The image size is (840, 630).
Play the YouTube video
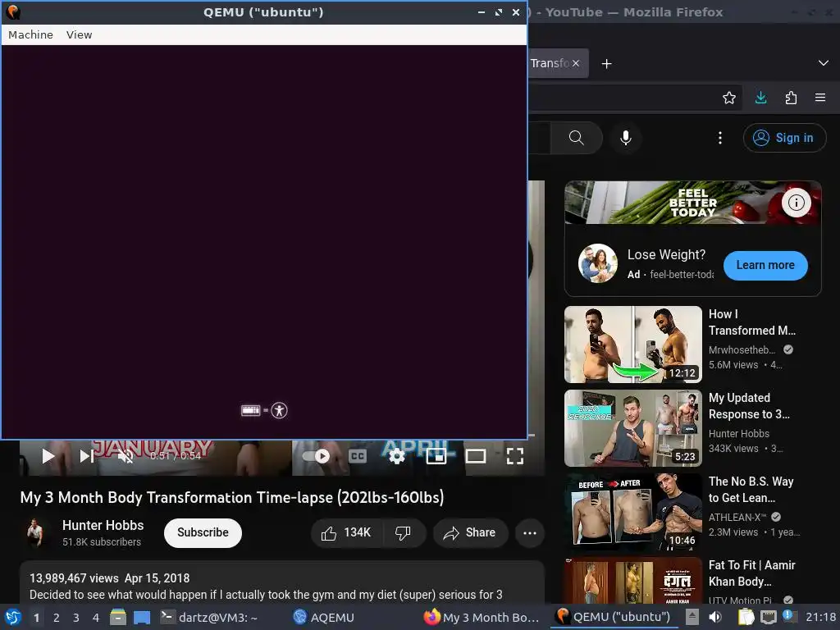pos(48,456)
